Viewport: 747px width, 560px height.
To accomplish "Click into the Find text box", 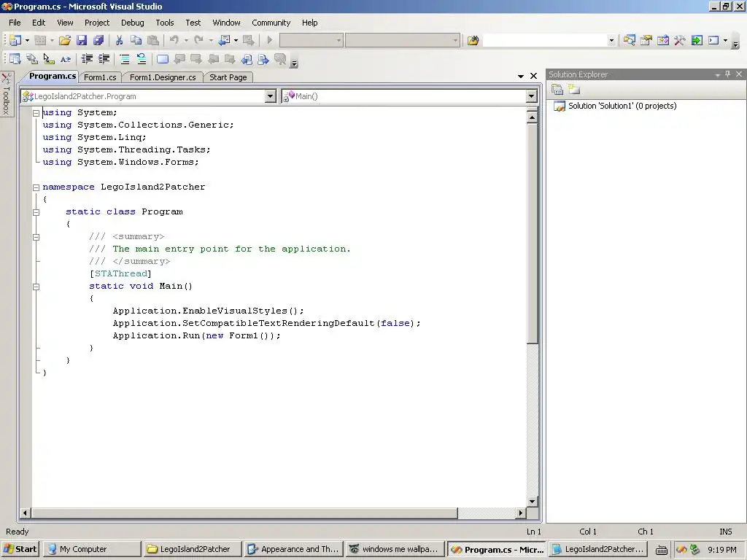I will (x=545, y=41).
